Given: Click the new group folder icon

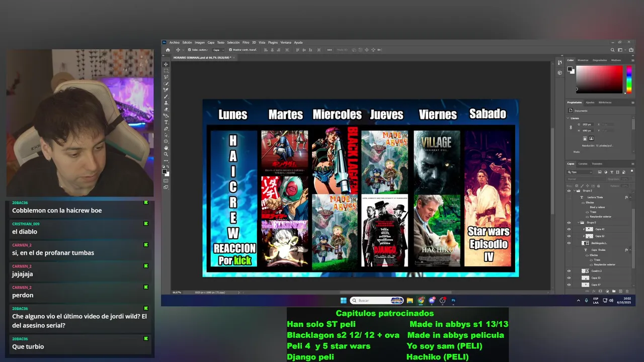Looking at the screenshot, I should (614, 291).
